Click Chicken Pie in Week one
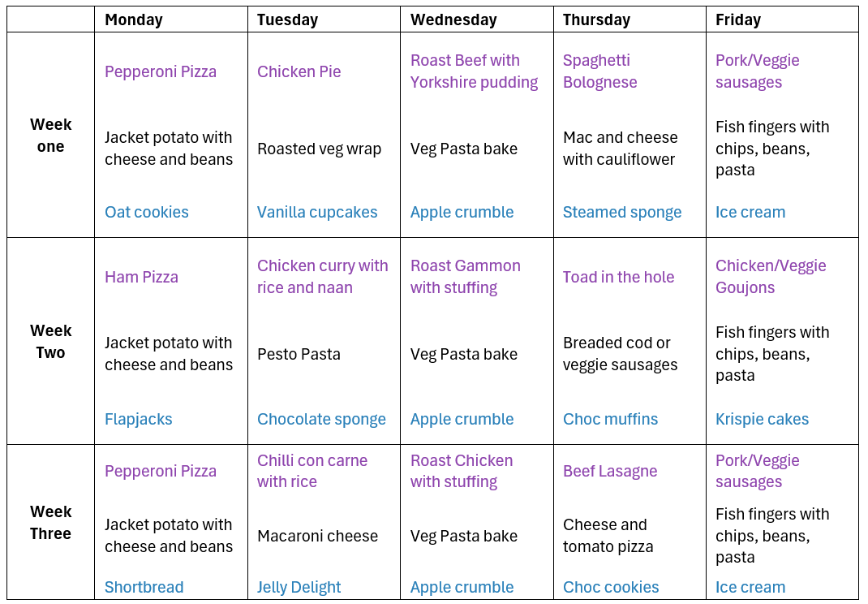Screen dimensions: 868x604 [x=299, y=71]
